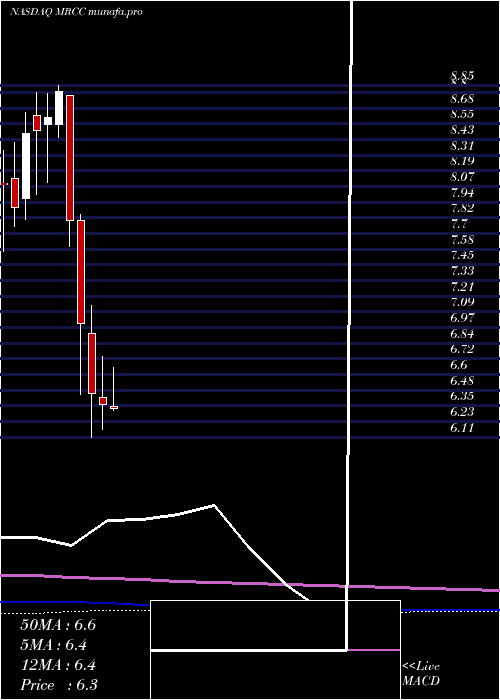The image size is (500, 700).
Task: Click the peak of the white MACD line
Action: tap(214, 505)
